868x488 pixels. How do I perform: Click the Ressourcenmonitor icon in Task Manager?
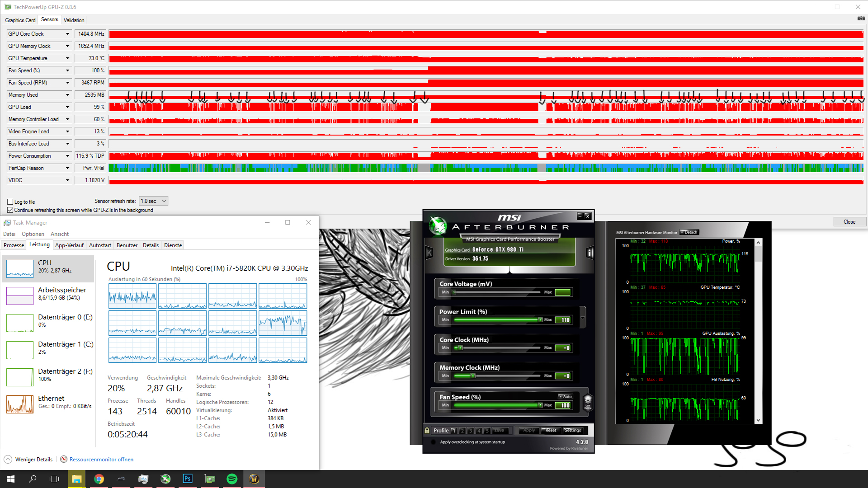point(64,460)
